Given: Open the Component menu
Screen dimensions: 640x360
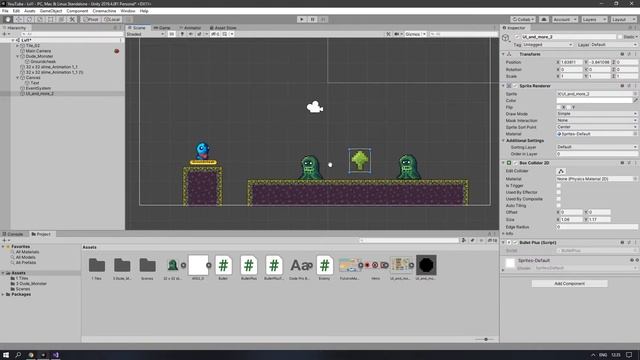Looking at the screenshot, I should pyautogui.click(x=77, y=11).
